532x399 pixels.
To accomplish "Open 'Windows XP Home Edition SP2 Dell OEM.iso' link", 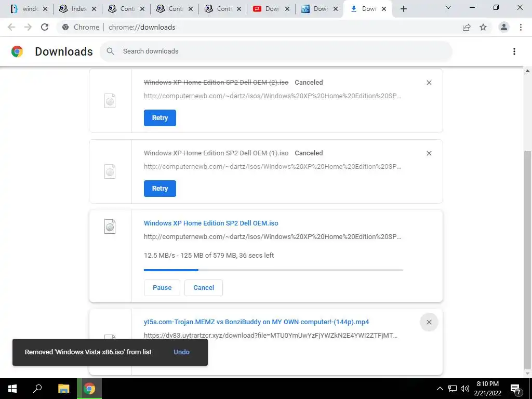I will tap(211, 223).
